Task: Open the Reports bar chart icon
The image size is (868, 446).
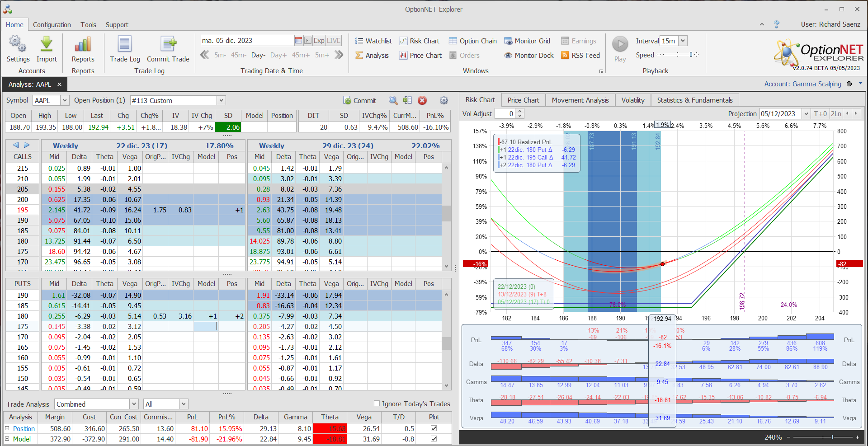Action: (x=83, y=44)
